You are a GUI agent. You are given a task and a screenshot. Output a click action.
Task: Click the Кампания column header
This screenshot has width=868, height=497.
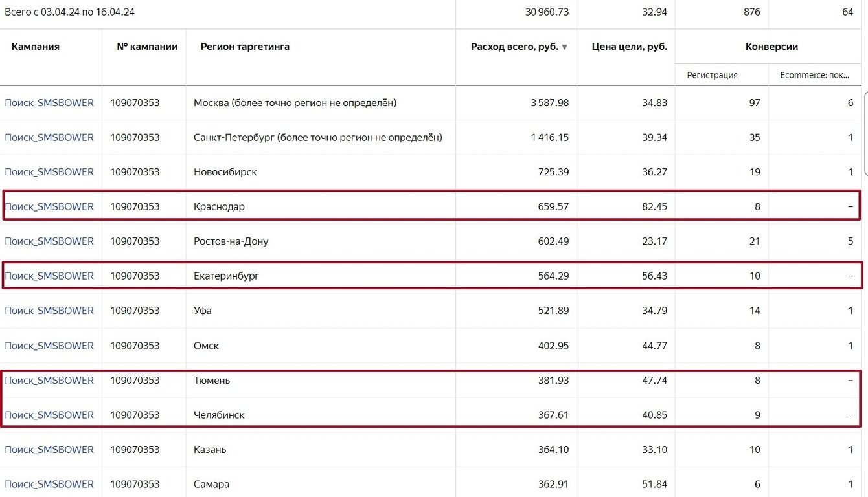pyautogui.click(x=36, y=47)
